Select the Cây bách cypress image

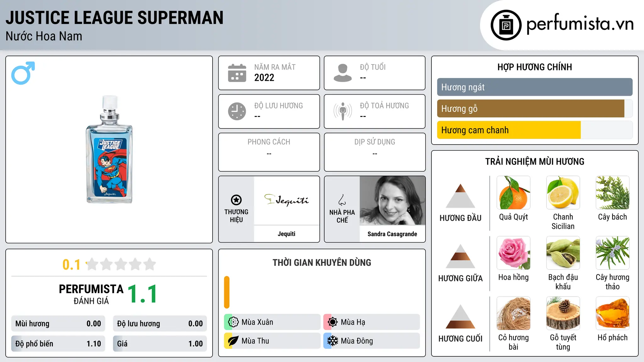pos(613,193)
